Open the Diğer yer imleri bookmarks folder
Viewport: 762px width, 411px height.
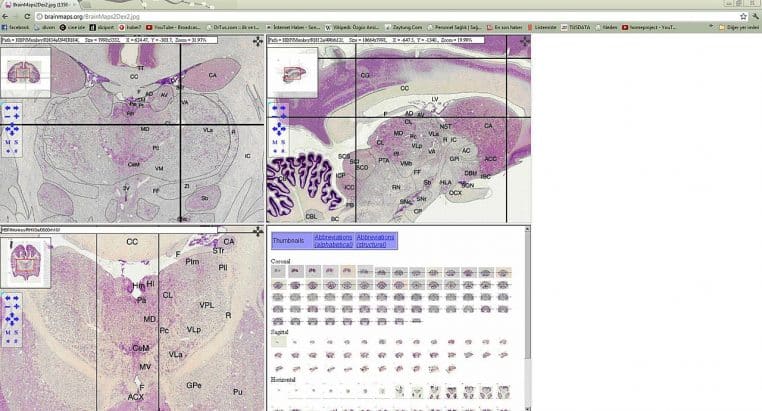click(738, 28)
